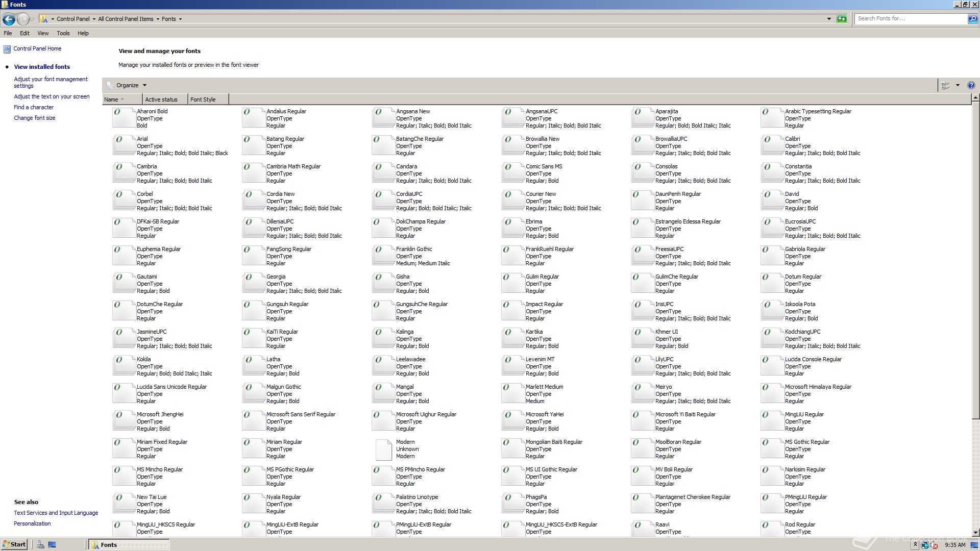Select the Franklin Gothic font icon
The image size is (980, 551).
click(383, 256)
